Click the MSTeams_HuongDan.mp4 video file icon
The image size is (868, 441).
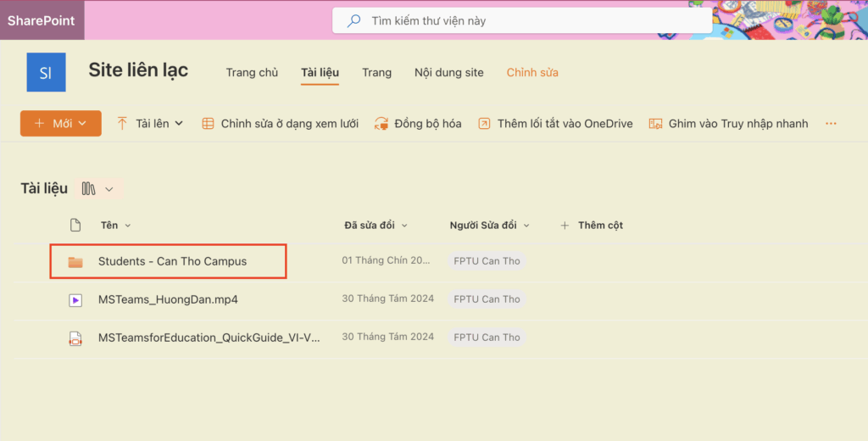click(x=75, y=299)
